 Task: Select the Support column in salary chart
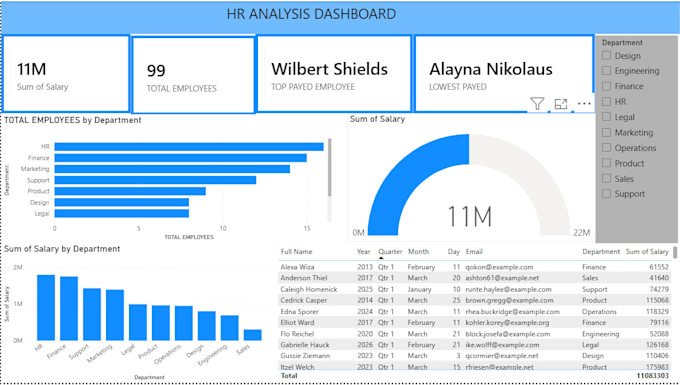92,314
